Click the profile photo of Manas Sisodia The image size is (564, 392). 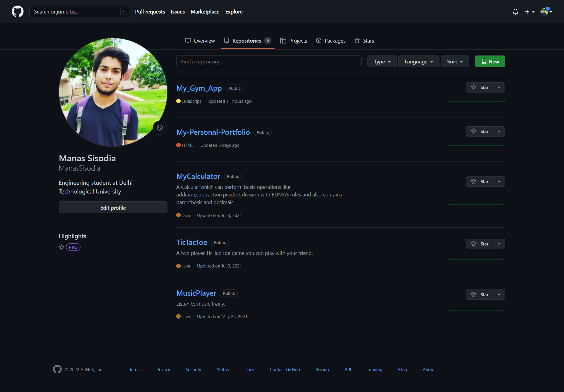point(113,92)
